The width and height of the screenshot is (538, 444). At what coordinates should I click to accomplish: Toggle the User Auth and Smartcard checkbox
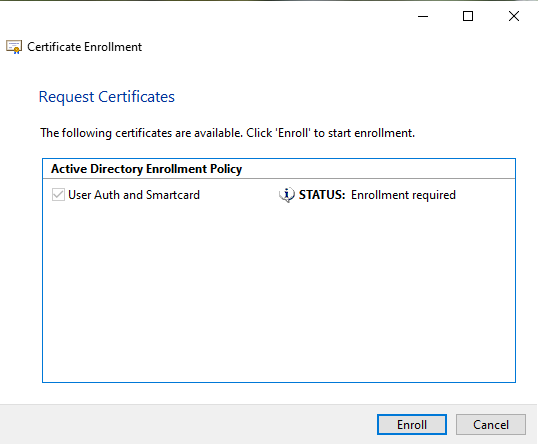pyautogui.click(x=58, y=195)
